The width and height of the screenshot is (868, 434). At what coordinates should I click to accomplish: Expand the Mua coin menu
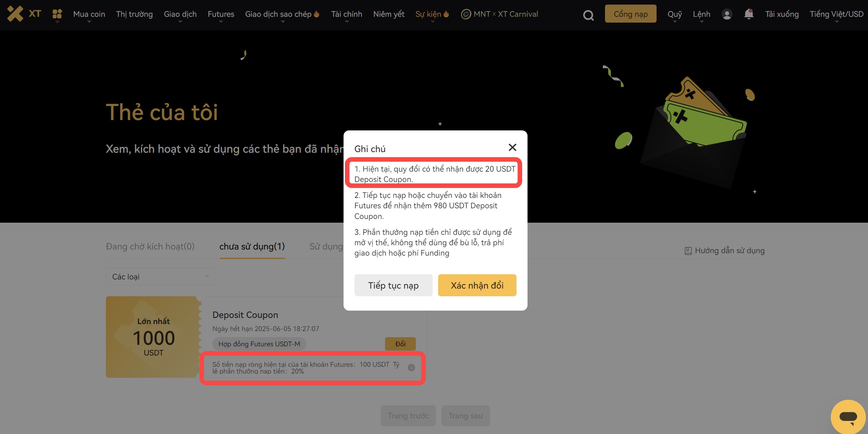click(89, 14)
